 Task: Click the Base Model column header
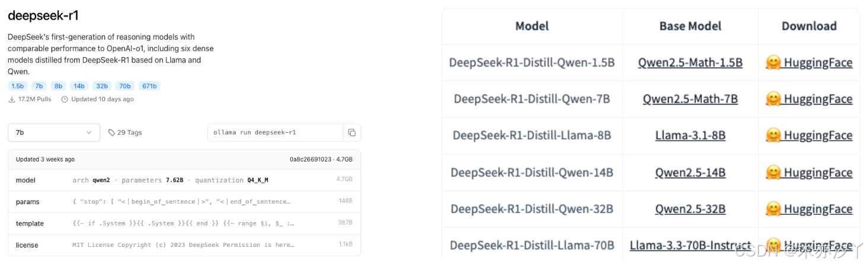pyautogui.click(x=690, y=26)
